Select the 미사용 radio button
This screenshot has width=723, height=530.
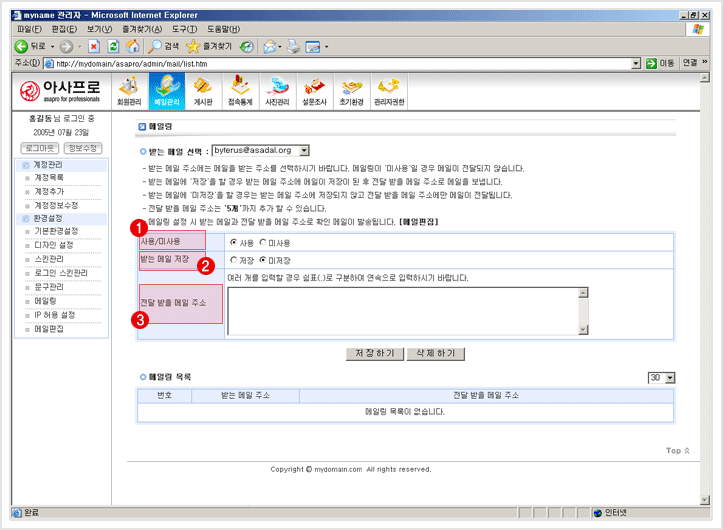click(x=263, y=242)
